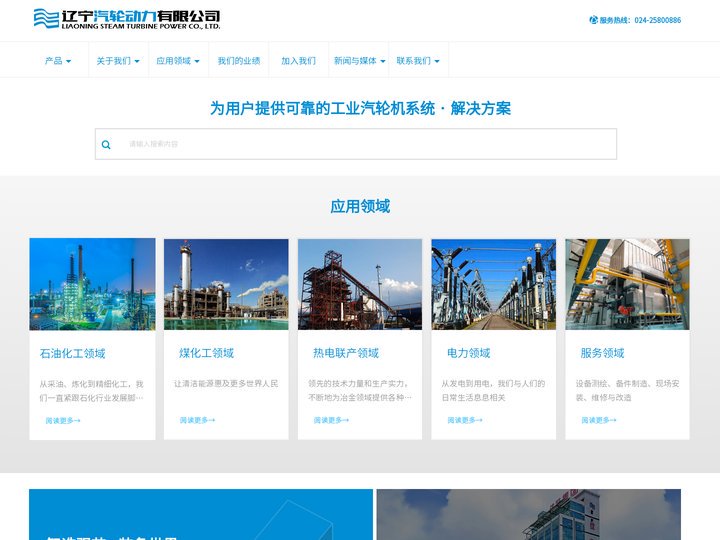
Task: Open the 煤化工领域 plant image
Action: coord(226,284)
